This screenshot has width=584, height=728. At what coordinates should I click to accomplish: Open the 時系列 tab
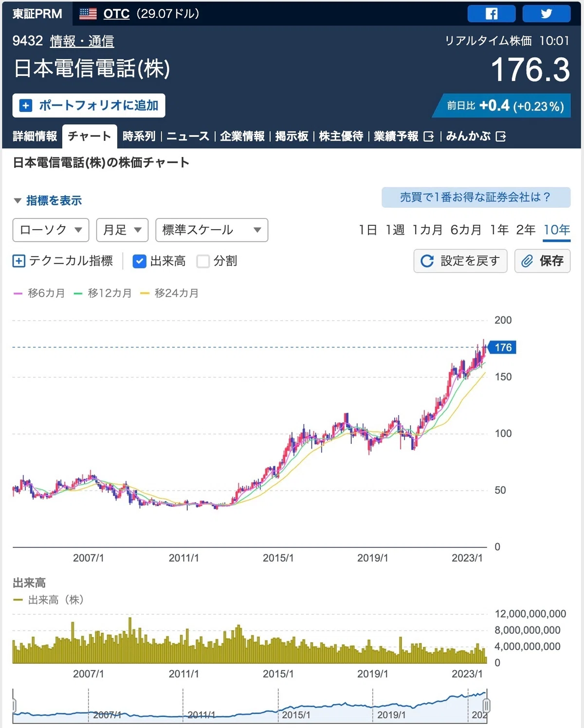139,136
